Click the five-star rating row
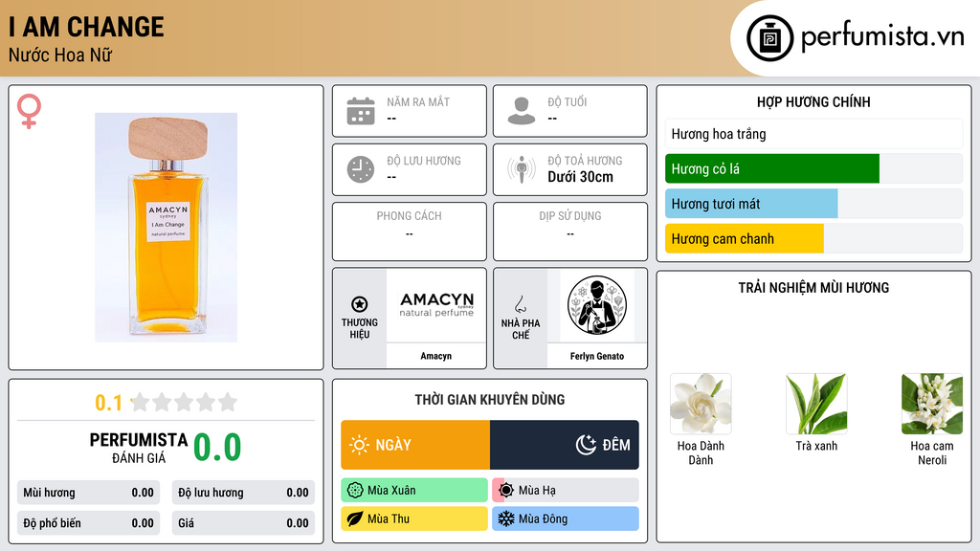 tap(185, 402)
